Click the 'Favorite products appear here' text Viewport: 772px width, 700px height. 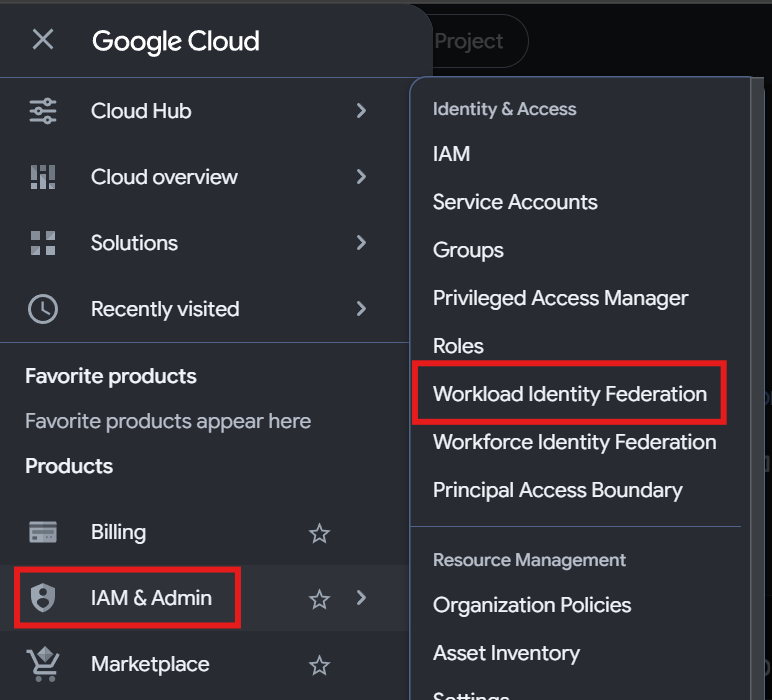click(168, 421)
